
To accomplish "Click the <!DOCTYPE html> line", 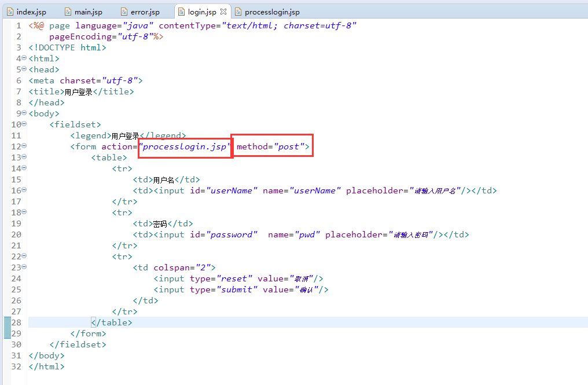I will coord(68,47).
